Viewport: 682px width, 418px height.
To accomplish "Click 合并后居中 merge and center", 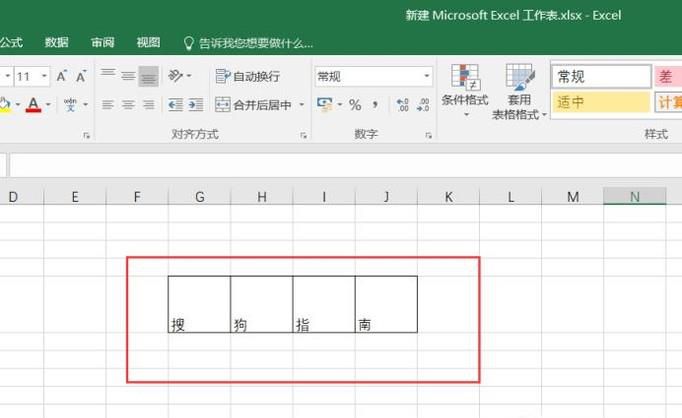I will pyautogui.click(x=253, y=105).
